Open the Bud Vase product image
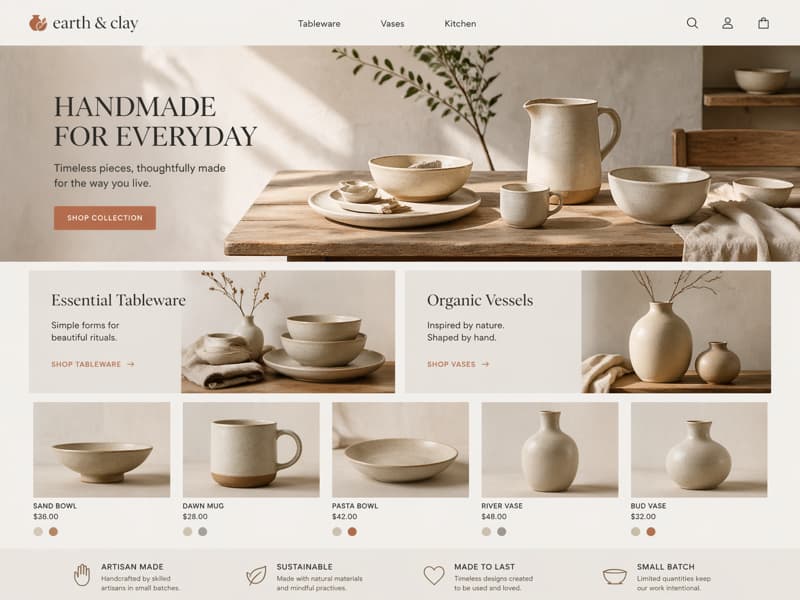This screenshot has height=600, width=800. point(699,449)
